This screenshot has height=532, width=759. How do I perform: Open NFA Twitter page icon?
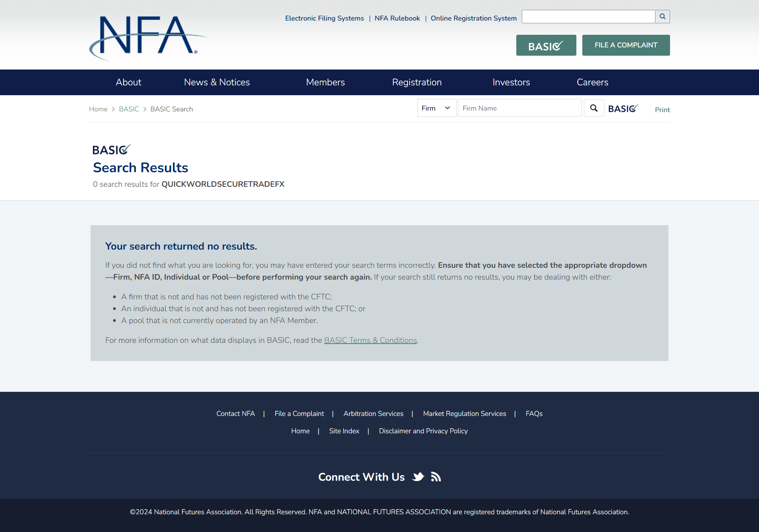click(x=418, y=477)
